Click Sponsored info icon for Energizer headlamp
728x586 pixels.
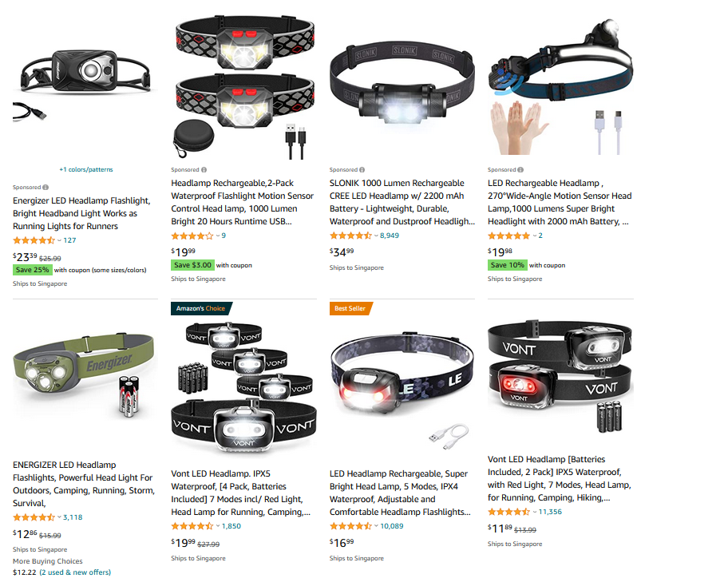coord(45,188)
